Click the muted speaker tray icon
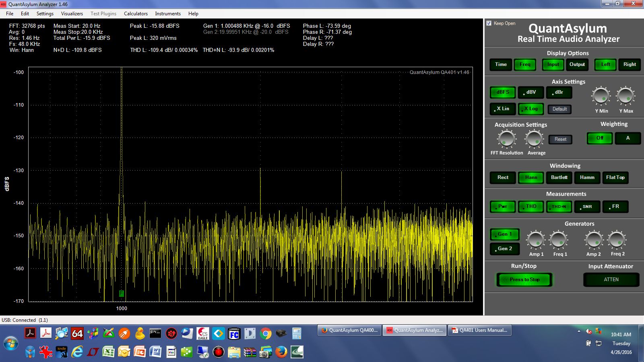Screen dimensions: 644x362 coord(588,331)
